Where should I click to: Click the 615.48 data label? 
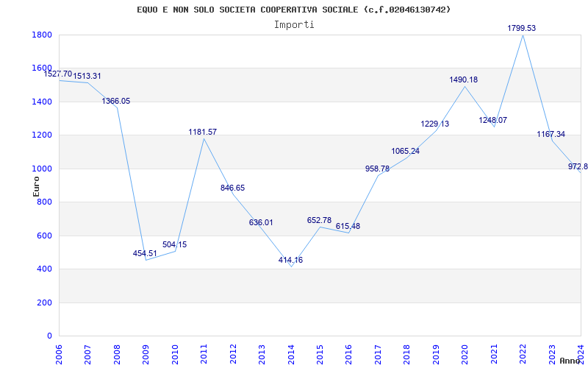point(348,227)
